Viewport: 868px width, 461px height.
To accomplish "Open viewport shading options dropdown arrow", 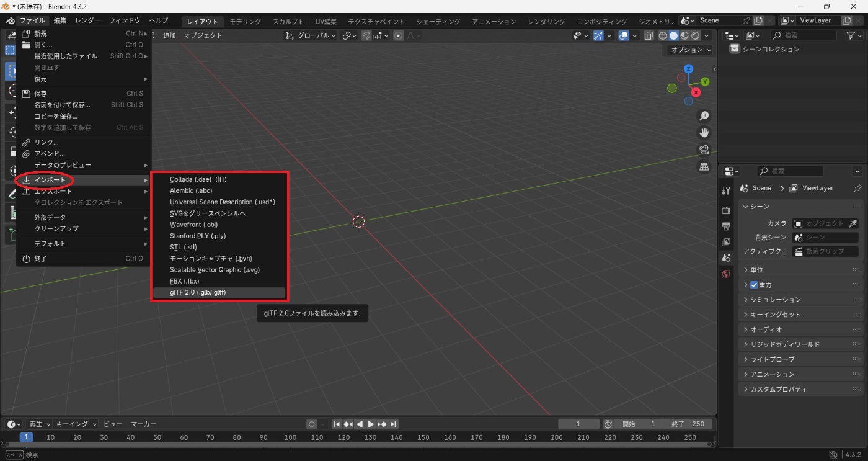I will tap(707, 36).
